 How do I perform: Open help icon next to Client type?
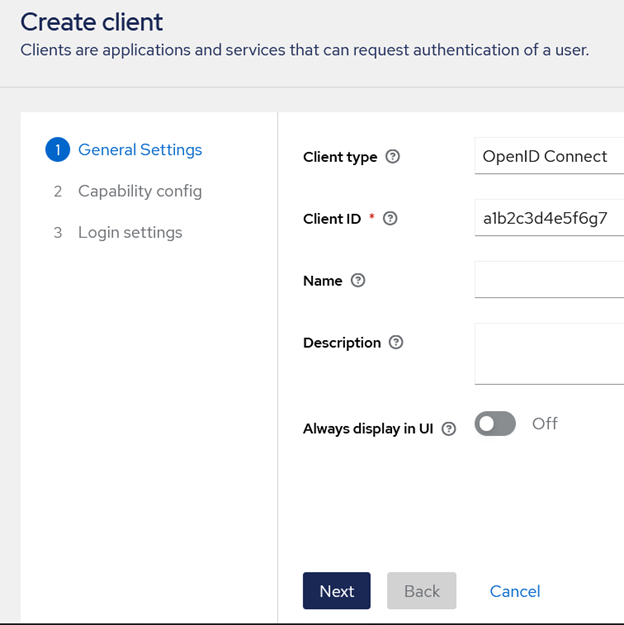point(392,157)
